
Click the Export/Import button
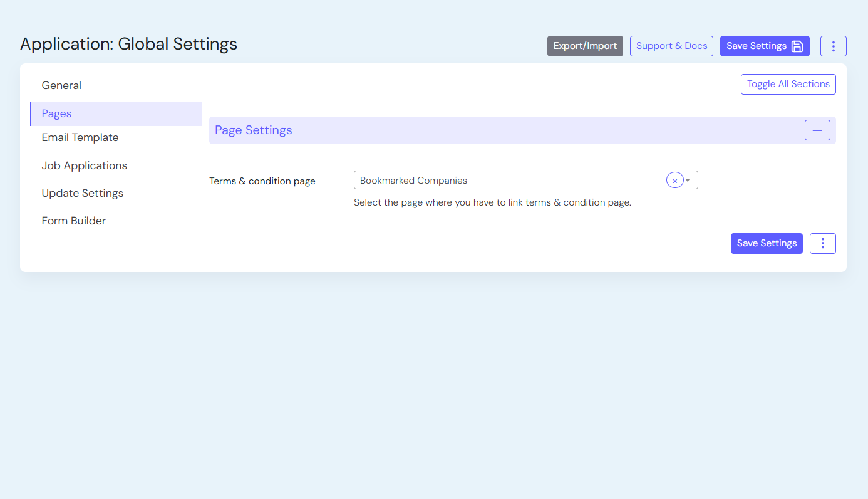pos(585,46)
